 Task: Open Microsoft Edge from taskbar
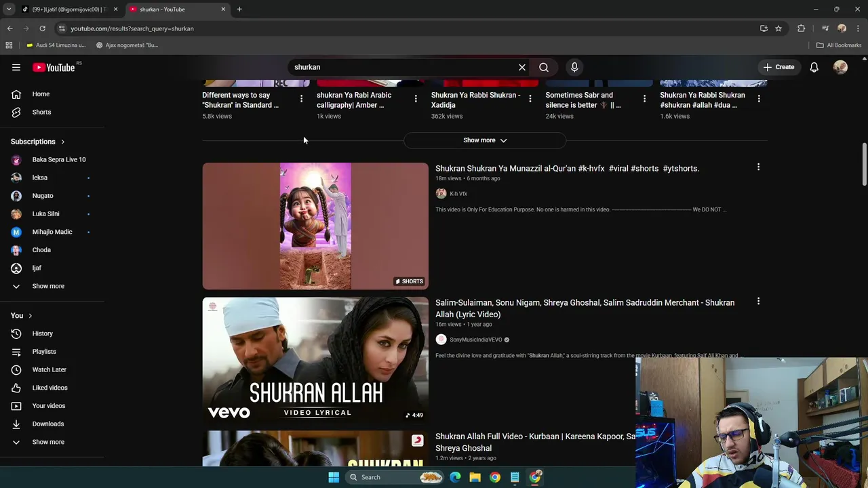click(455, 477)
